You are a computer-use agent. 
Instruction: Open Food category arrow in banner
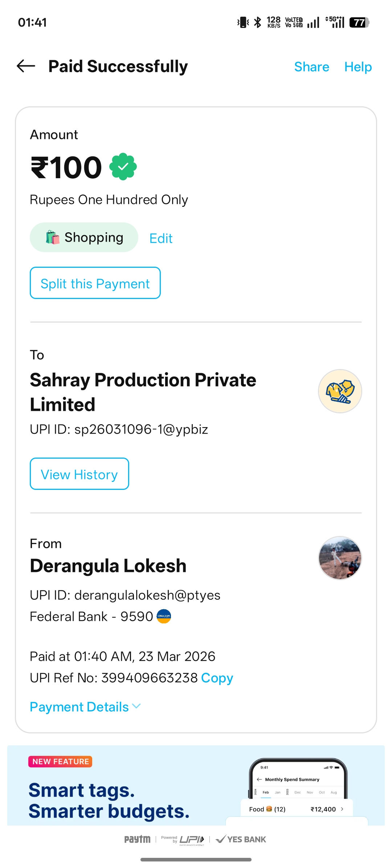click(x=342, y=809)
